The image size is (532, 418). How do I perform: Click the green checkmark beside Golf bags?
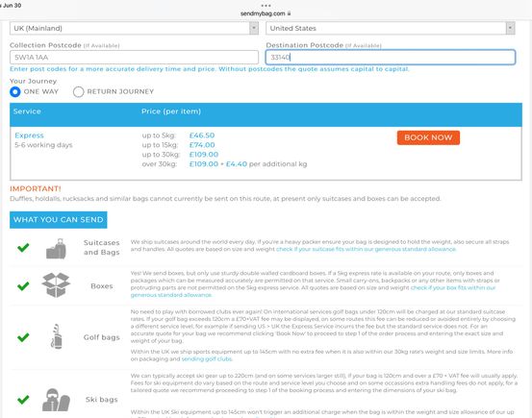point(23,337)
